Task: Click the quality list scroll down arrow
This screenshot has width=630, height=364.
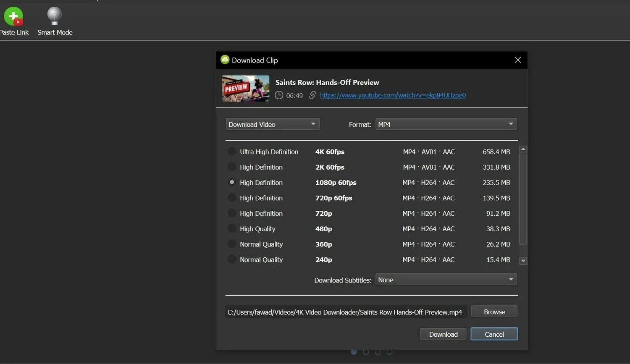Action: [x=523, y=261]
